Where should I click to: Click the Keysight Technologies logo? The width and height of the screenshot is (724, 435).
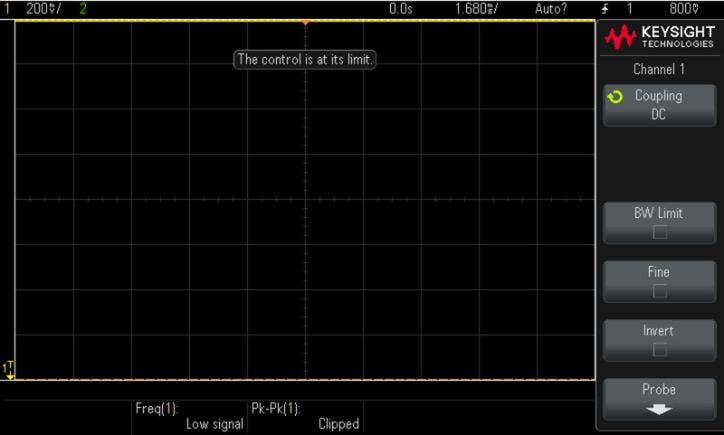tap(659, 39)
